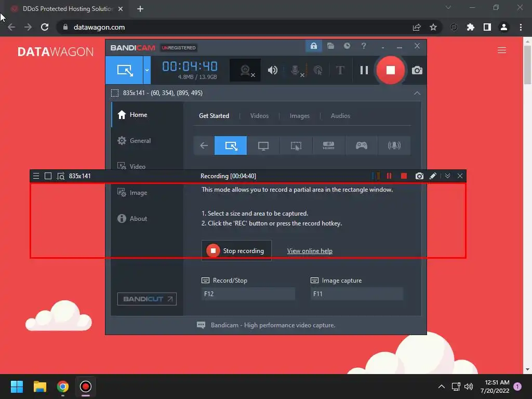Open the Chrome side panel icon

[487, 27]
